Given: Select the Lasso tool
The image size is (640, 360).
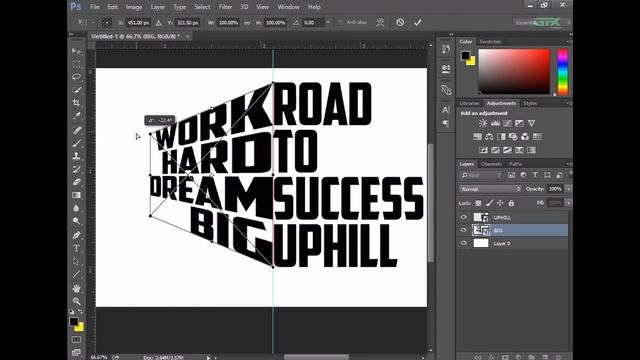Looking at the screenshot, I should pos(76,77).
